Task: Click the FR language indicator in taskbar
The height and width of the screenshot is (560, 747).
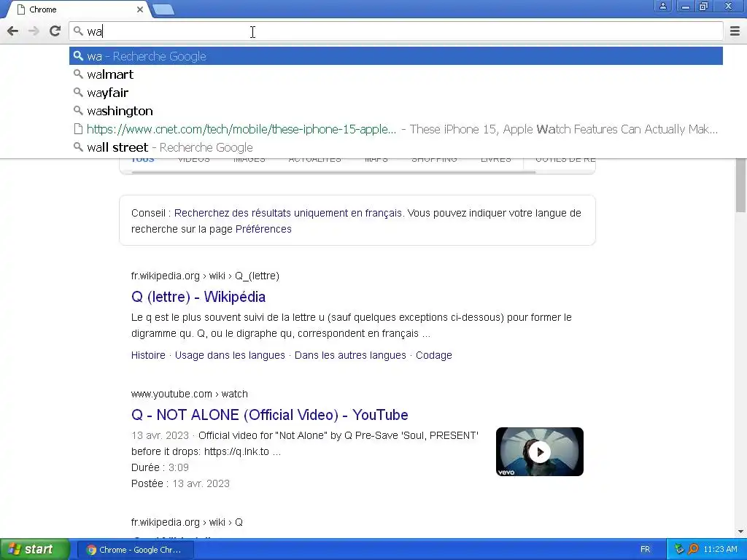Action: pyautogui.click(x=645, y=550)
